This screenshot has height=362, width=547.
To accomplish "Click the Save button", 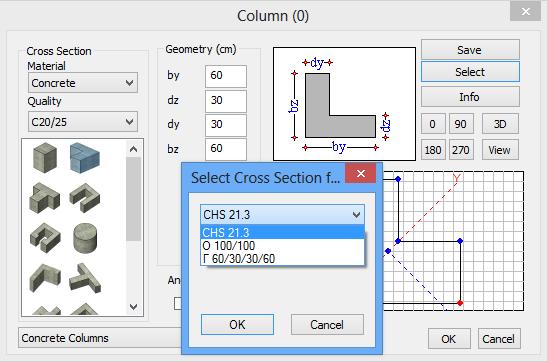I will 470,50.
